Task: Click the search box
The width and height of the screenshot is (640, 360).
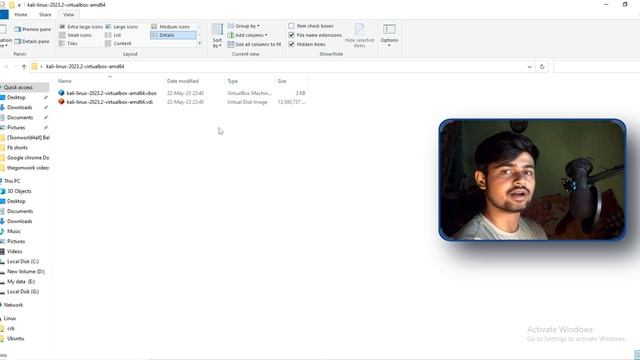Action: [597, 67]
